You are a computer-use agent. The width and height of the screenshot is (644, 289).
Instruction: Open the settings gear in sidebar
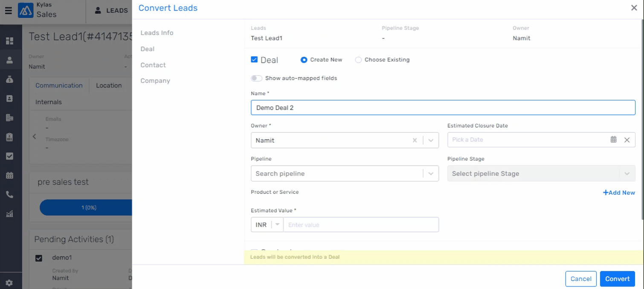click(9, 283)
